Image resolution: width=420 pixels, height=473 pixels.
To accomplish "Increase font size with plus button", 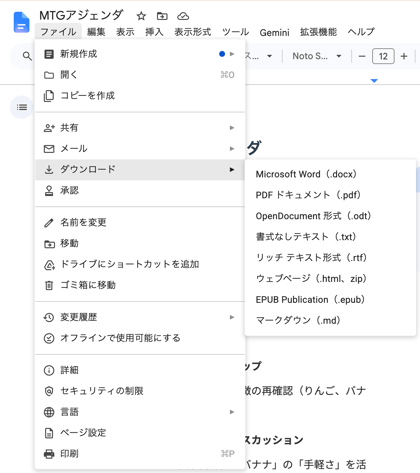I will [404, 56].
